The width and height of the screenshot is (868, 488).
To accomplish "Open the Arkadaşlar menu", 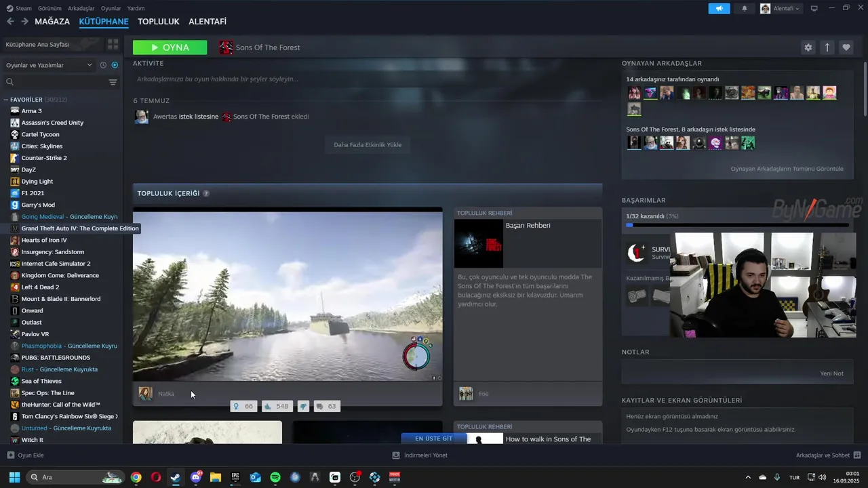I will point(81,8).
